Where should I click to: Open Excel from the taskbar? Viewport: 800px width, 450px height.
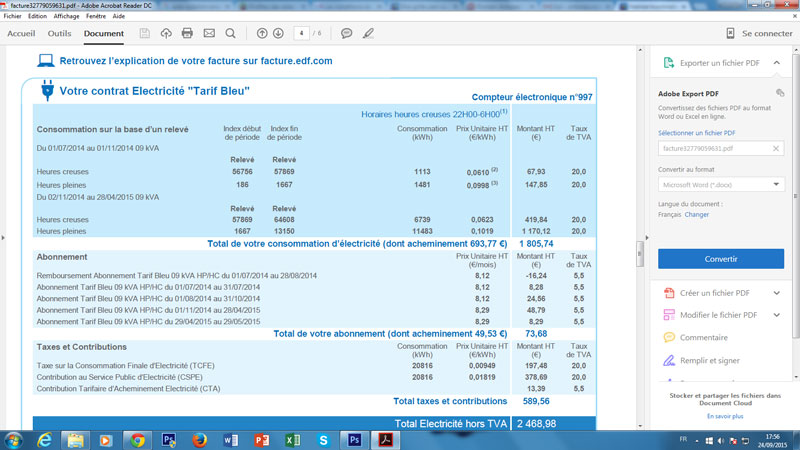tap(293, 440)
